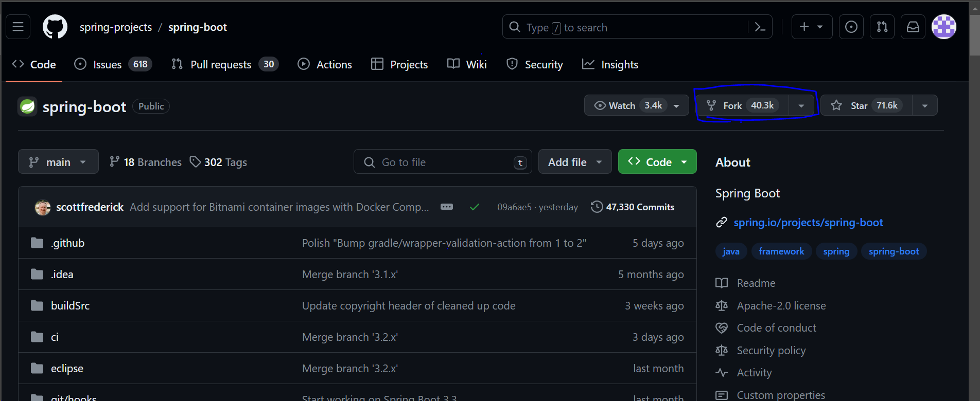This screenshot has width=980, height=401.
Task: Click 'Update copyright header of cleaned up code'
Action: click(x=409, y=305)
